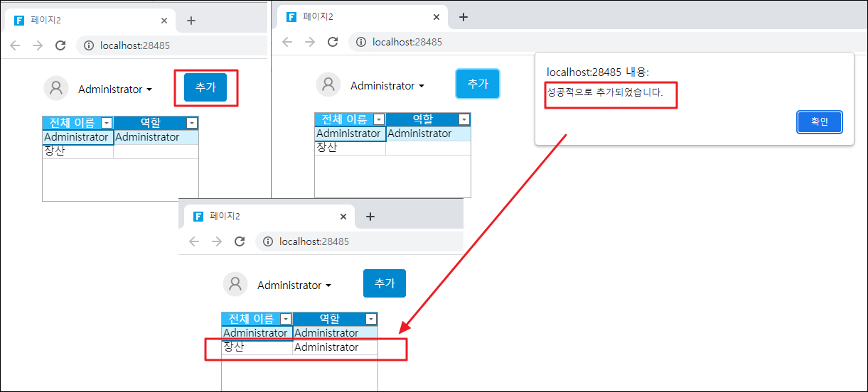
Task: Reload the page in the top-left browser window
Action: click(60, 45)
